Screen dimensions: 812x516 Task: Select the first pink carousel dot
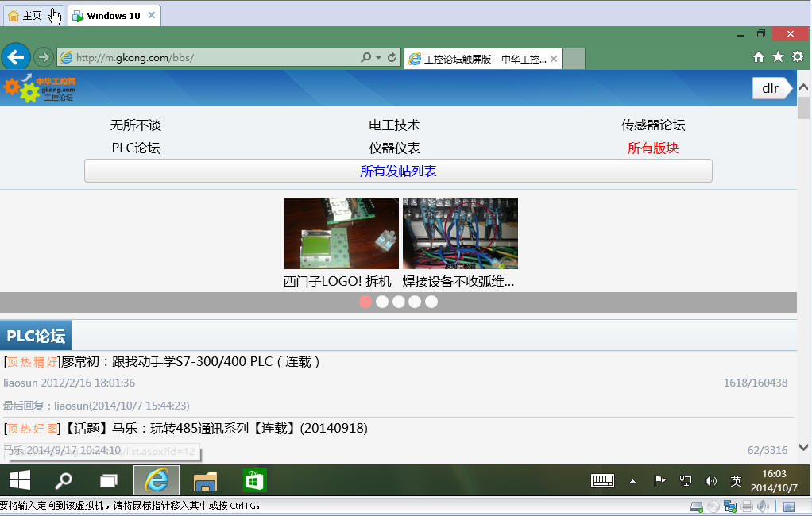coord(365,302)
